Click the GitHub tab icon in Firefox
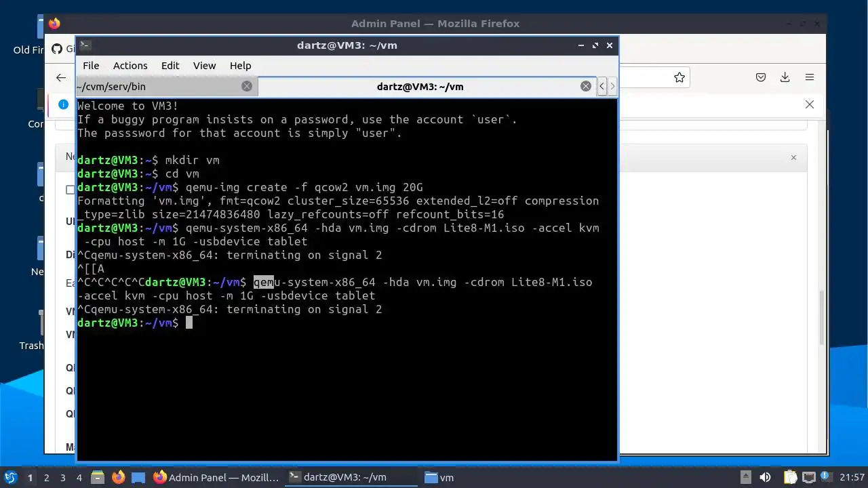The width and height of the screenshot is (868, 488). tap(57, 49)
